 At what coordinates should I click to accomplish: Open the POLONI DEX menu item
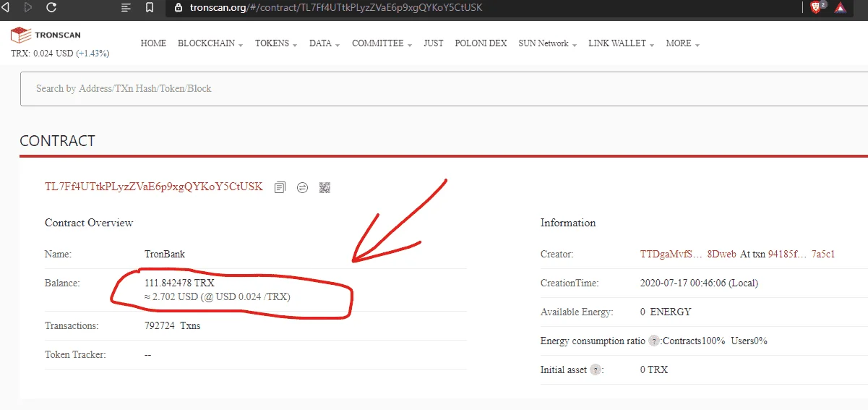coord(481,43)
